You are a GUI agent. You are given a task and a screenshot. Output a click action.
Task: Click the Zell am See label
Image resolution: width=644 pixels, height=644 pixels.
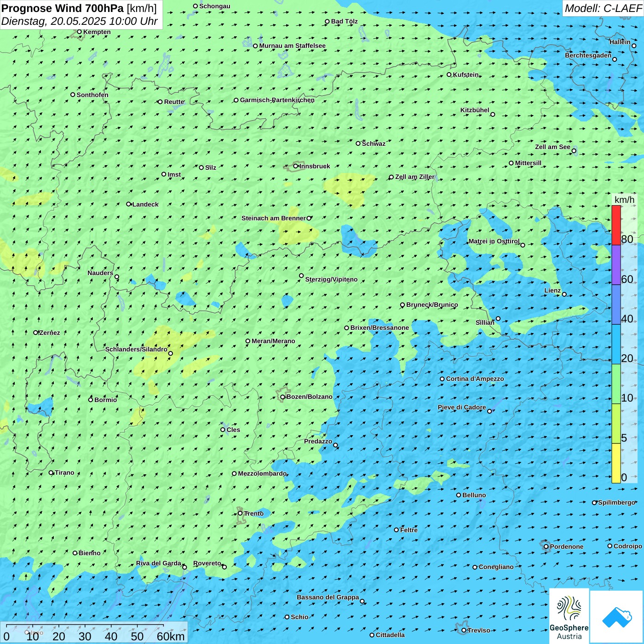pos(552,147)
